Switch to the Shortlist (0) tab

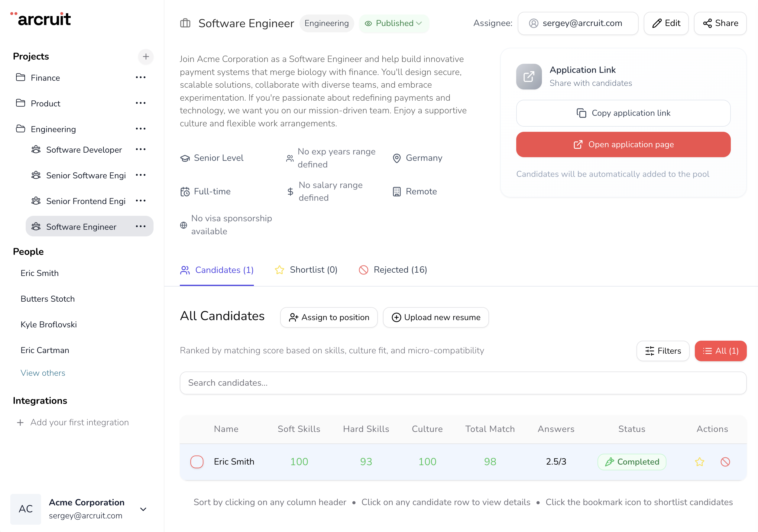coord(306,270)
